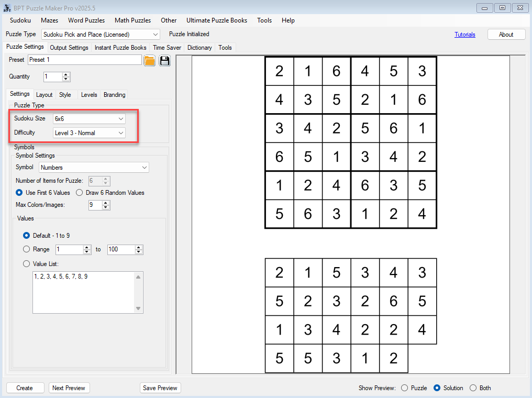Screen dimensions: 532x398
Task: Select the Value List radio button
Action: coord(27,264)
